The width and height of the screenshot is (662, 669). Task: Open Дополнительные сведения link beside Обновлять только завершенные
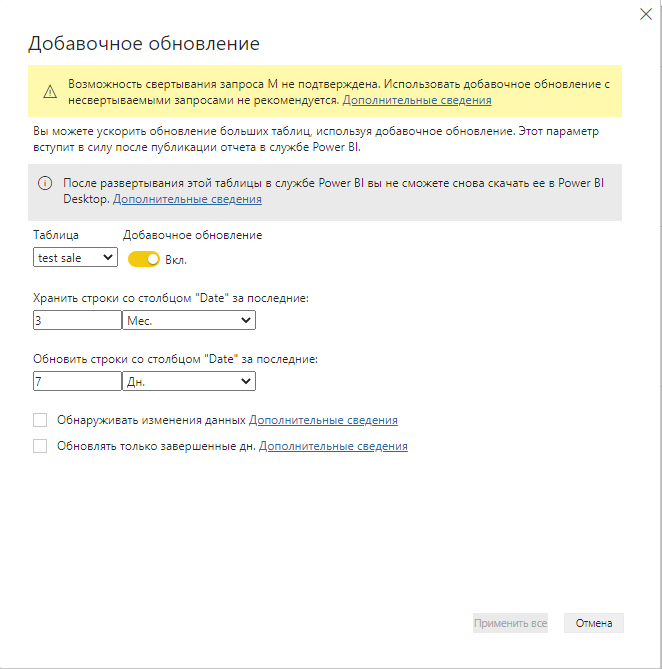[333, 446]
